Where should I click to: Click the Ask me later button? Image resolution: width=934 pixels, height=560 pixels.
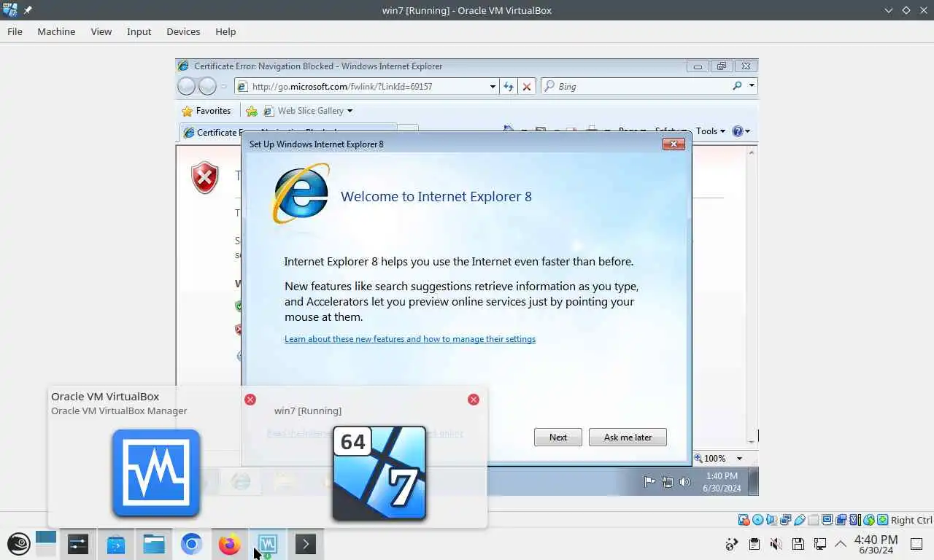coord(628,437)
